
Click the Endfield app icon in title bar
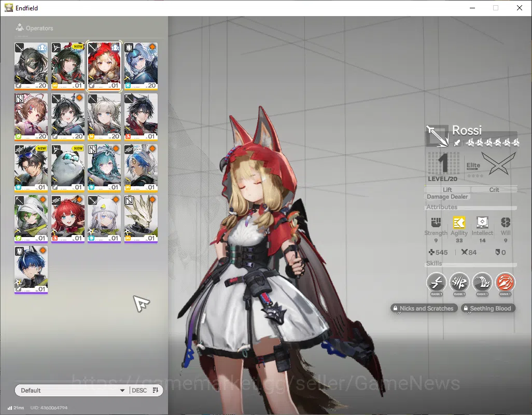8,8
